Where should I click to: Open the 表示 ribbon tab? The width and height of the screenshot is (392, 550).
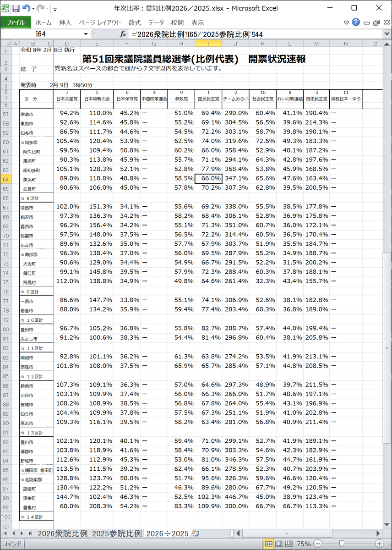tap(197, 22)
